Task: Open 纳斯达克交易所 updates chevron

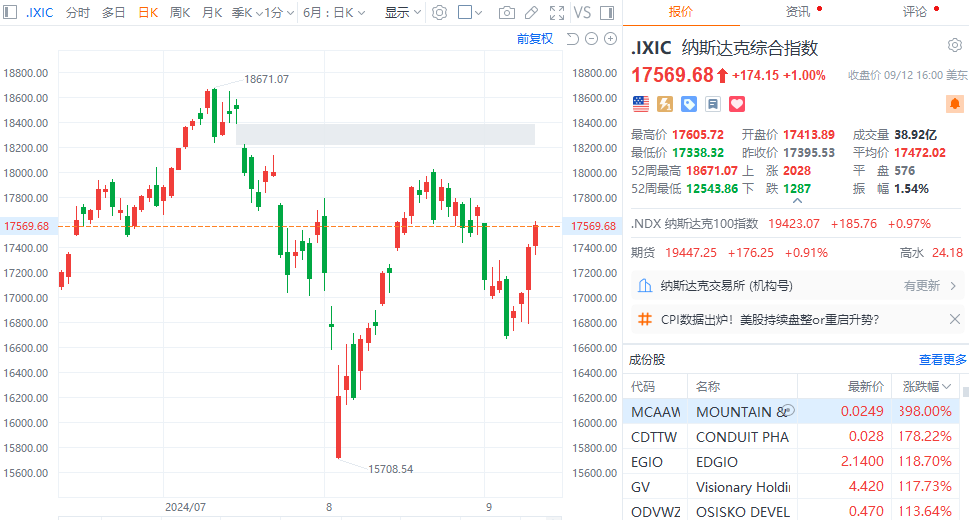Action: point(954,286)
